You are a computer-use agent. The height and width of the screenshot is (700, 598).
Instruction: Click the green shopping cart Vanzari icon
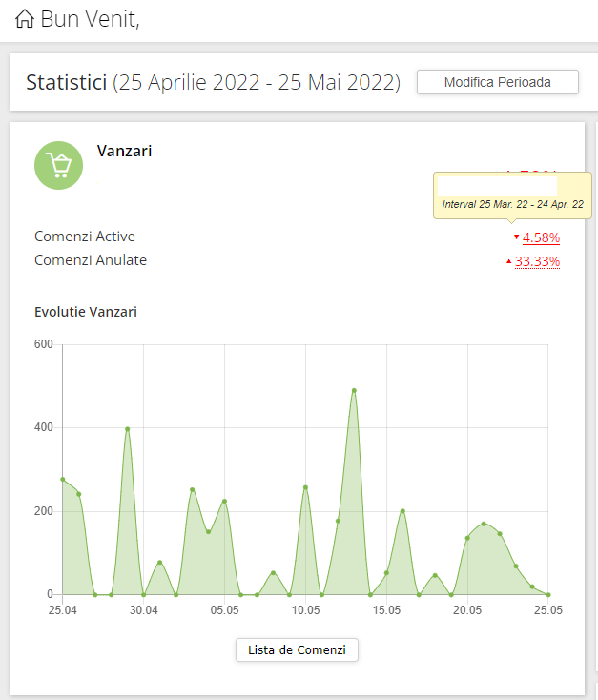coord(58,165)
